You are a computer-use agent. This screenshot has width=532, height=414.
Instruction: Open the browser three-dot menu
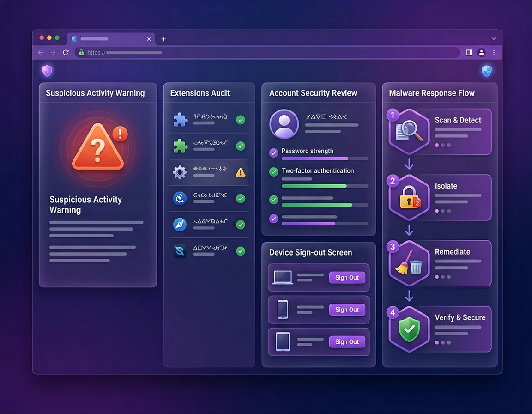(x=494, y=52)
